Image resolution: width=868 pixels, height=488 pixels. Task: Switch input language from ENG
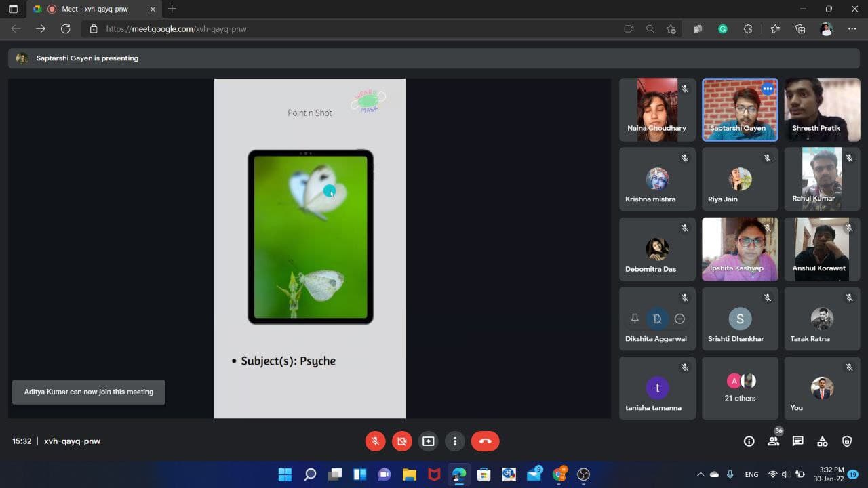pos(751,474)
